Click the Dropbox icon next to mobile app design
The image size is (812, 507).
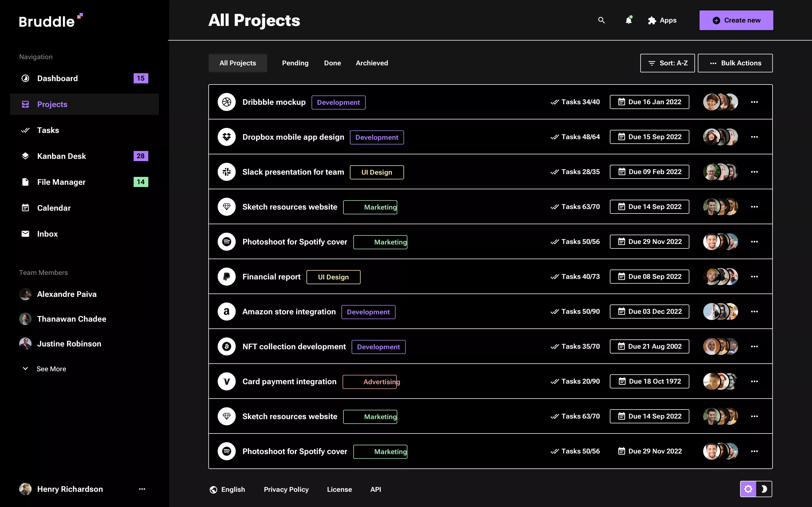click(227, 137)
